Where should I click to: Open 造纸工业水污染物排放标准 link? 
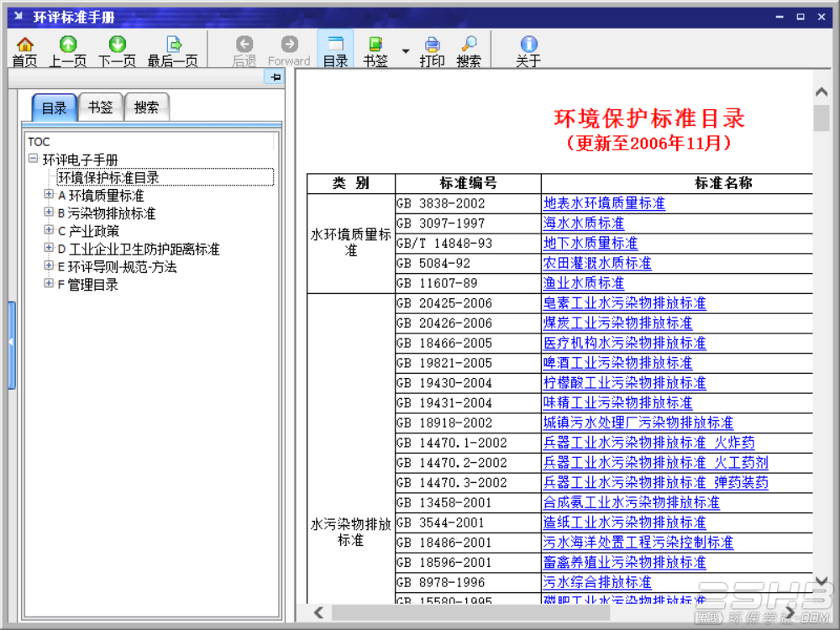(x=625, y=522)
